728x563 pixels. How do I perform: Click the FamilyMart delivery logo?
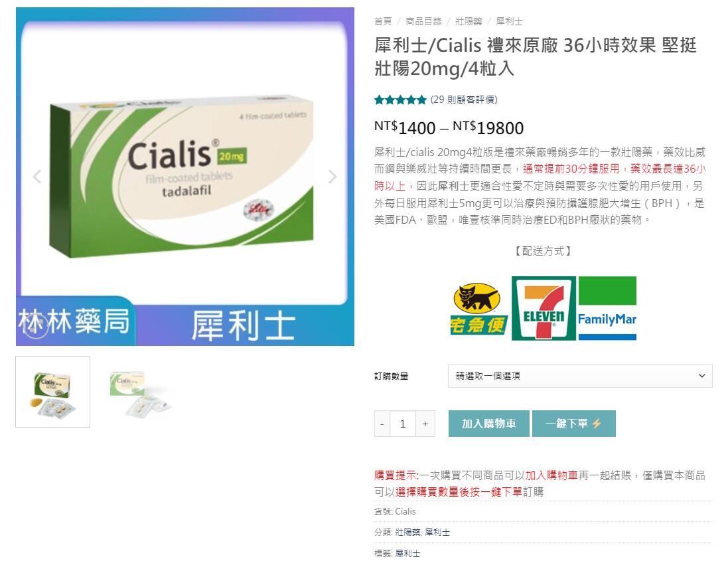tap(607, 309)
